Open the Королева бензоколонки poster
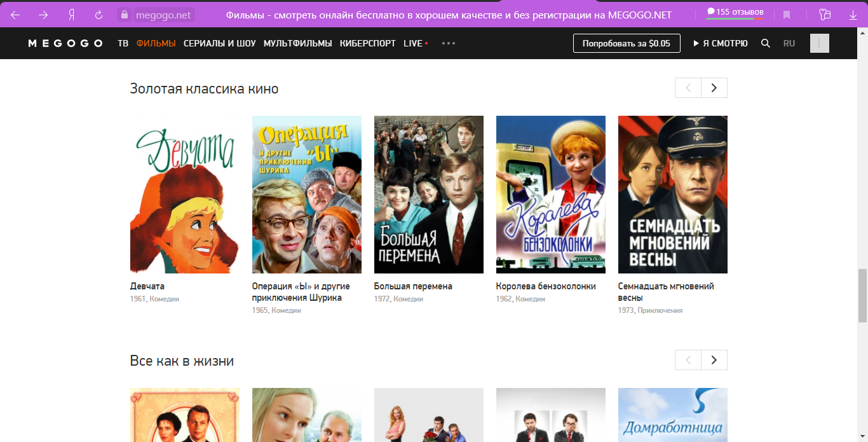This screenshot has width=868, height=442. point(551,195)
